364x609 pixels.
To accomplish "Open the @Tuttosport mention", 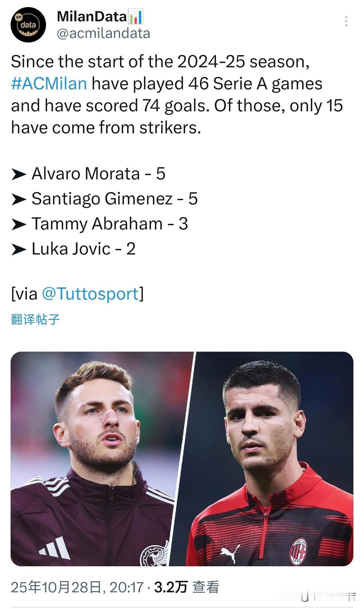I will [90, 294].
